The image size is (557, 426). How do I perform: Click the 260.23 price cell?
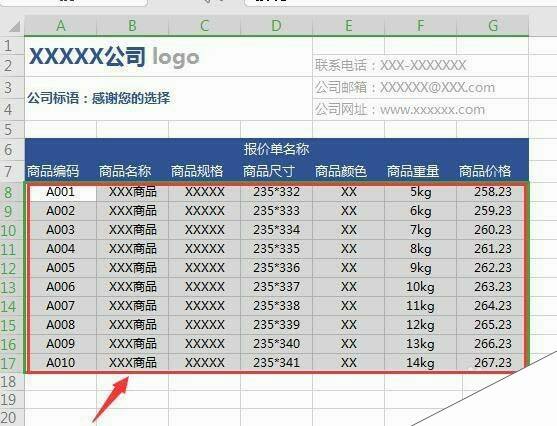tap(492, 230)
